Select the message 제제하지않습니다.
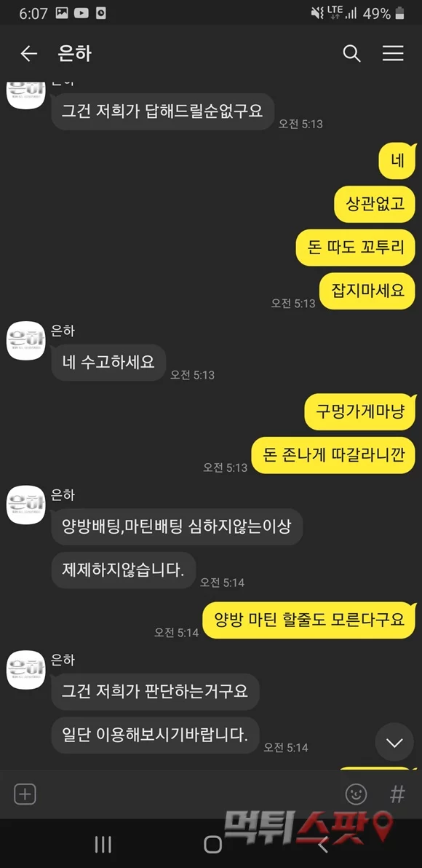 [124, 569]
